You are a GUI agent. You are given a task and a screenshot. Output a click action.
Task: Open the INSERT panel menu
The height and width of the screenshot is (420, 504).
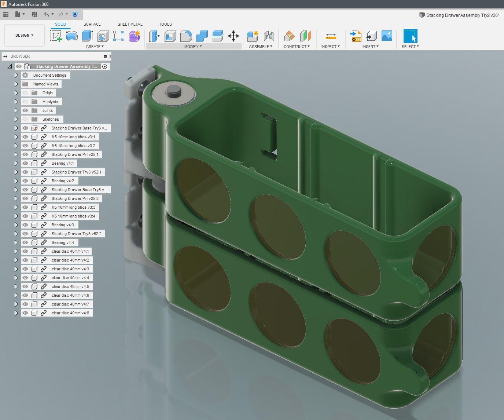pos(371,47)
